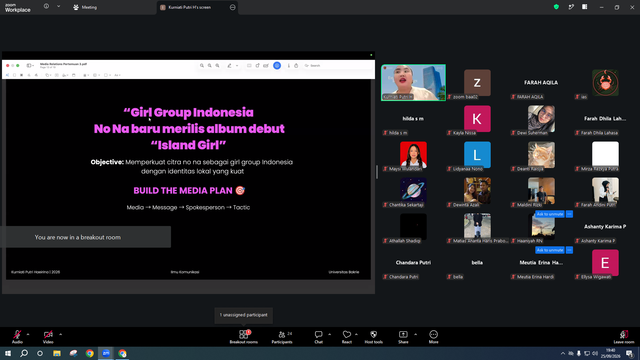Show hidden system tray icons

click(x=563, y=353)
